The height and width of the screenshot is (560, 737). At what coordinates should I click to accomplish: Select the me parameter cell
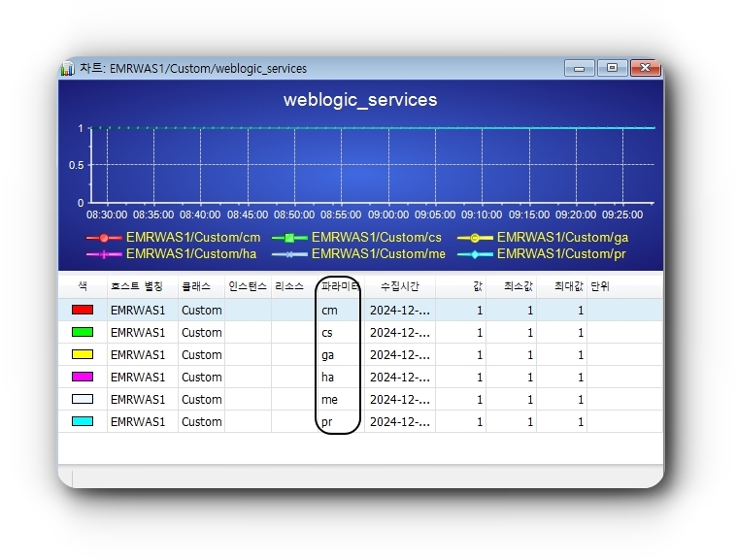coord(328,400)
